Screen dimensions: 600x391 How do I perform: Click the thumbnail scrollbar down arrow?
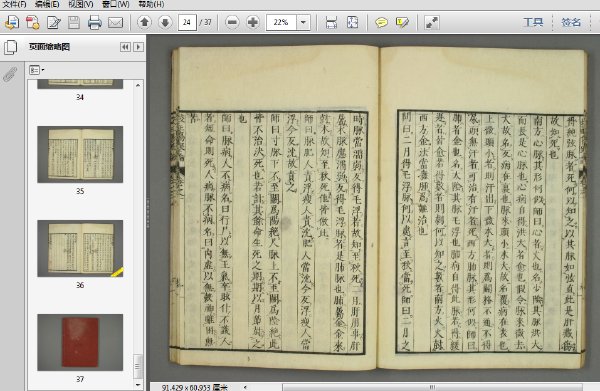click(x=138, y=384)
